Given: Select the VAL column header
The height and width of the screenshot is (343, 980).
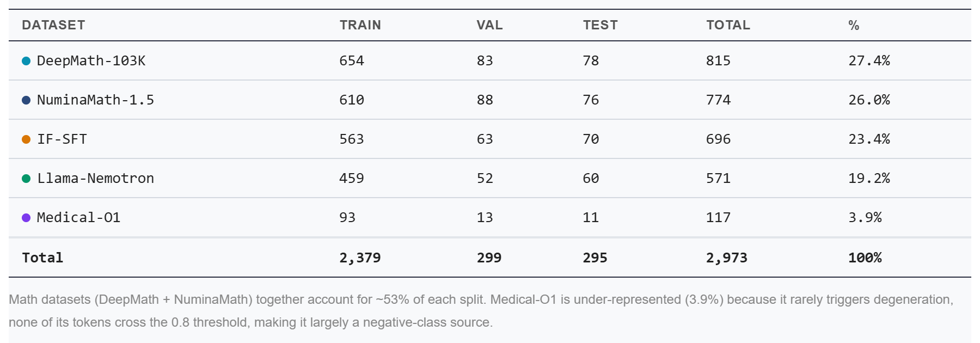Looking at the screenshot, I should [489, 25].
